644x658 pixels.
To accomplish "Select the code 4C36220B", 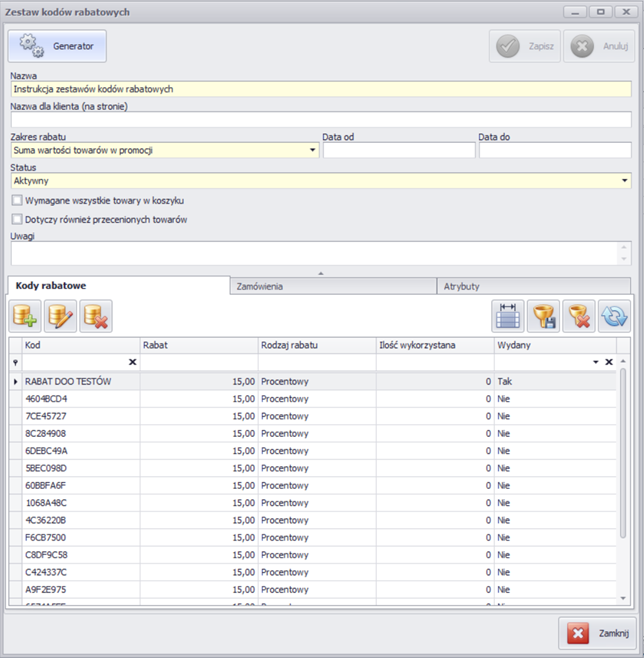I will [x=45, y=520].
